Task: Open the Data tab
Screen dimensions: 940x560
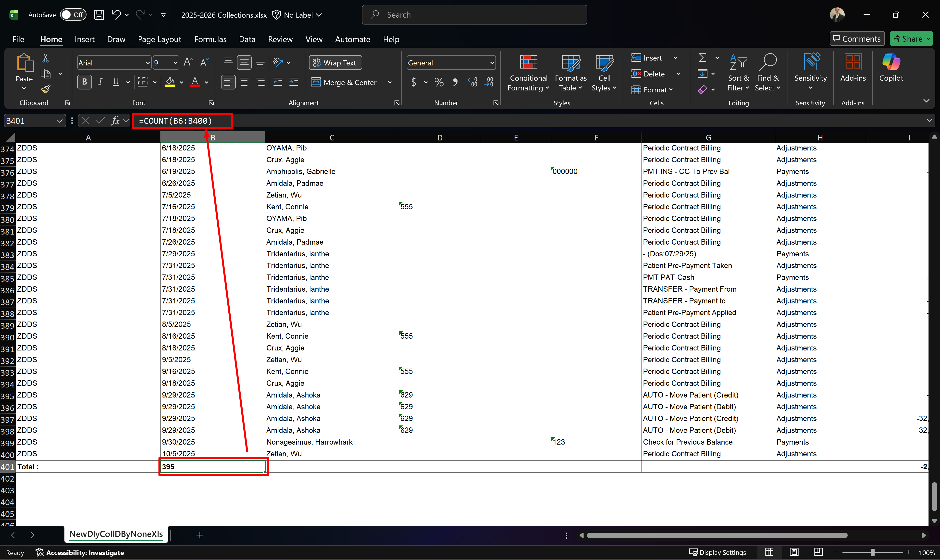Action: pyautogui.click(x=247, y=39)
